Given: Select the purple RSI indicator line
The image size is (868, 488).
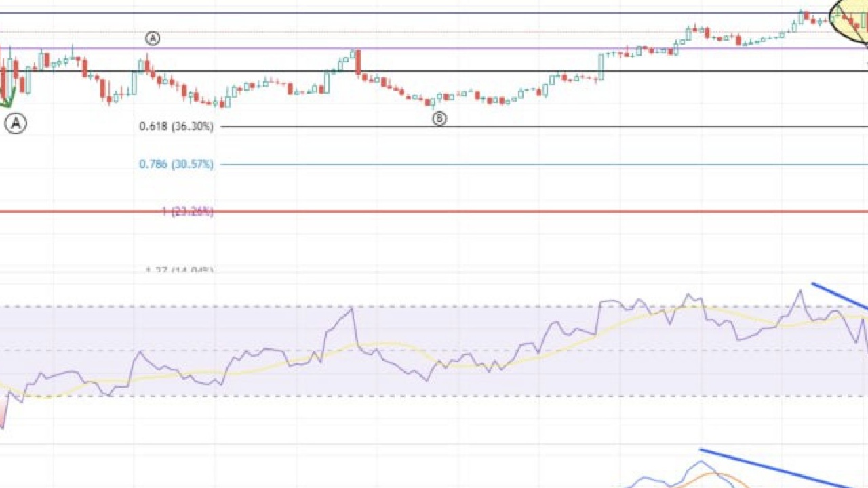Looking at the screenshot, I should click(x=434, y=359).
